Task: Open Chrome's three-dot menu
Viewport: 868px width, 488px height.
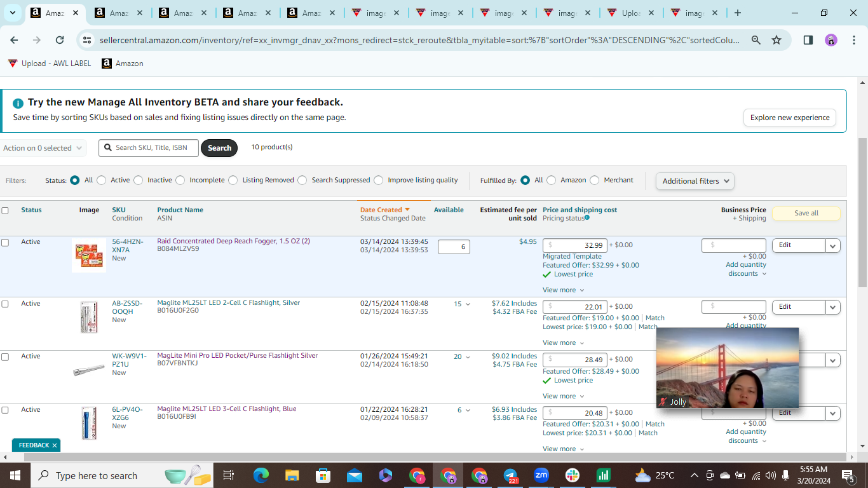Action: (x=853, y=40)
